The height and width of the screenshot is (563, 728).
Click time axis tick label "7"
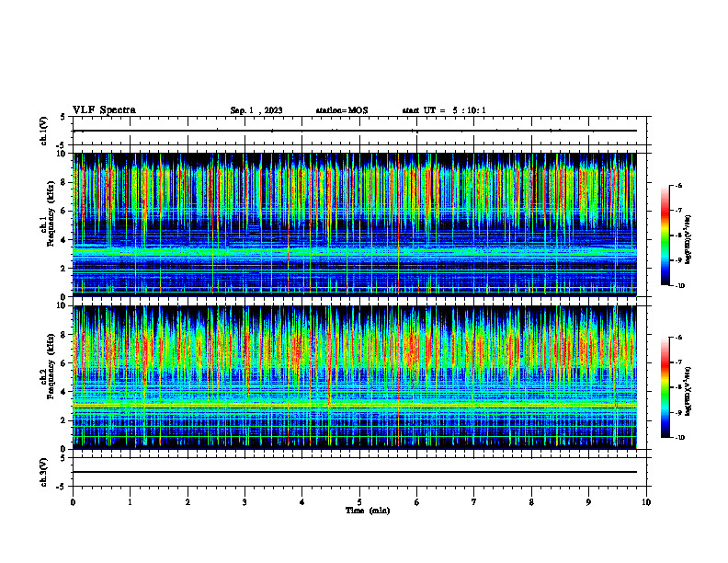474,502
